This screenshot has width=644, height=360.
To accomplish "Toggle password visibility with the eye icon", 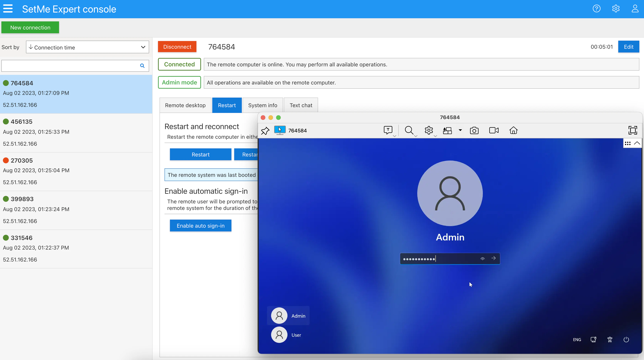I will pyautogui.click(x=483, y=258).
